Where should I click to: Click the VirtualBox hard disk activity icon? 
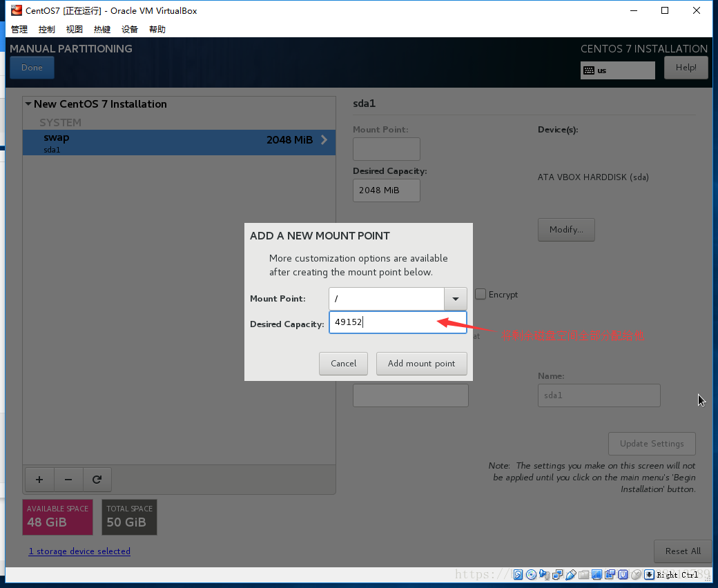518,575
